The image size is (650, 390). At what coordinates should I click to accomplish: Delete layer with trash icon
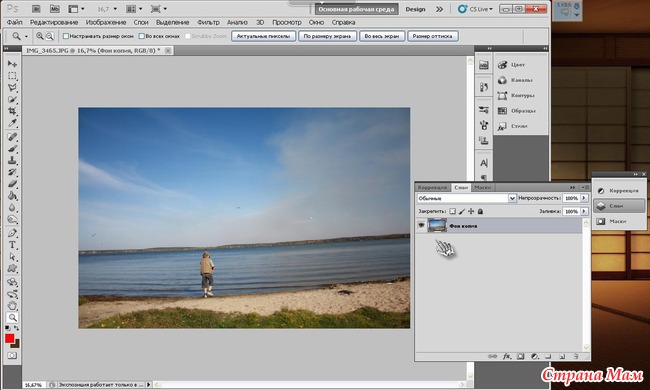click(576, 356)
